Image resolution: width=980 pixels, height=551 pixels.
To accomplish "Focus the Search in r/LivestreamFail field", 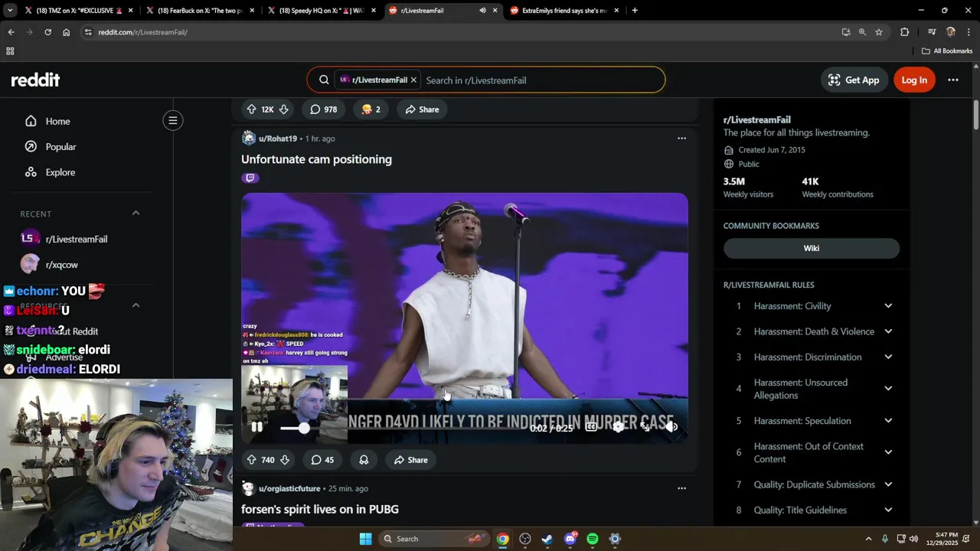I will pyautogui.click(x=541, y=80).
